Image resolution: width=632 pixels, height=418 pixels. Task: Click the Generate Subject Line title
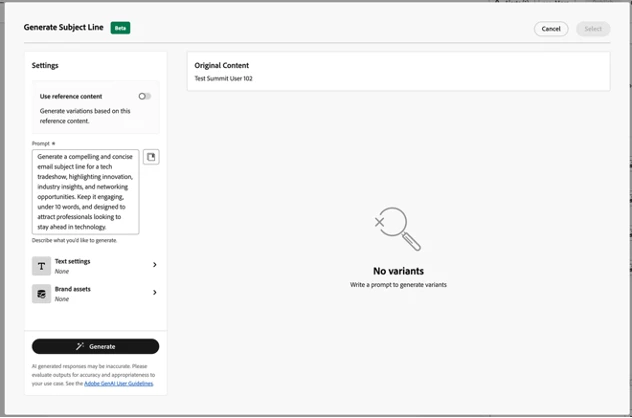tap(64, 27)
